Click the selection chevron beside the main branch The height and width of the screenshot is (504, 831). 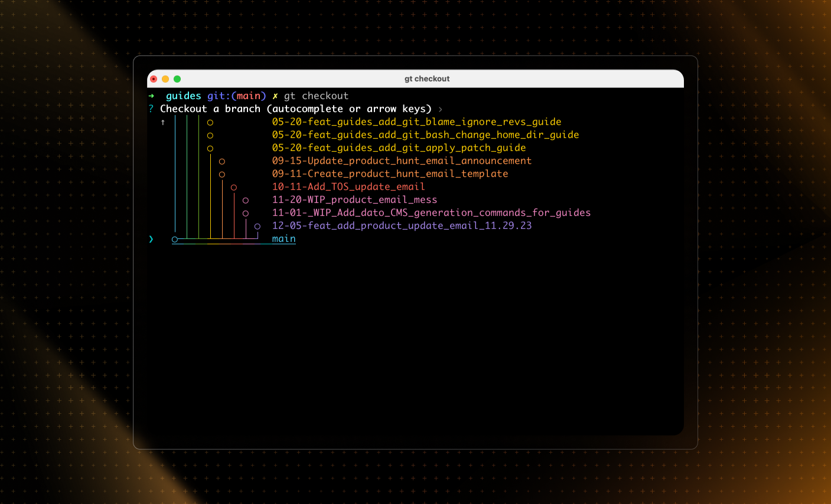pos(151,239)
